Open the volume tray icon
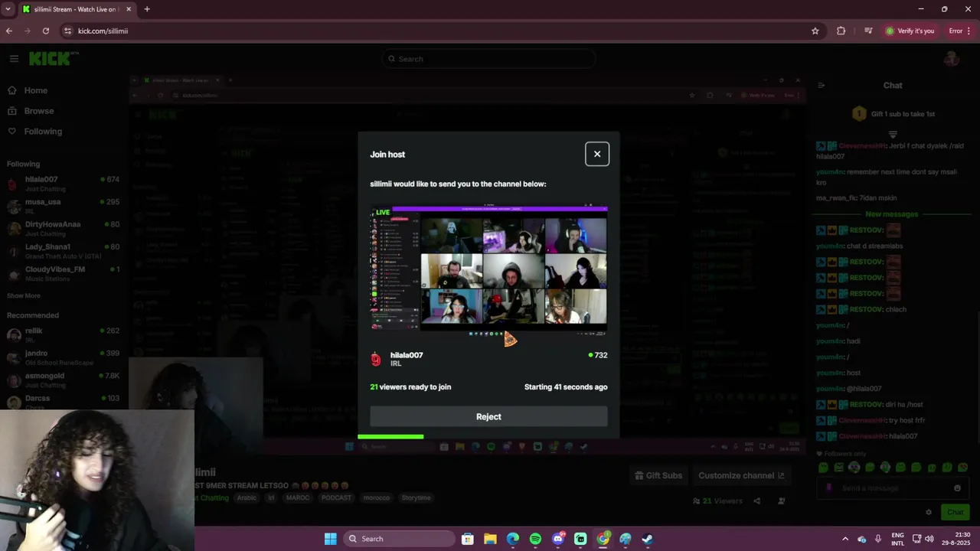This screenshot has width=980, height=551. pos(929,539)
